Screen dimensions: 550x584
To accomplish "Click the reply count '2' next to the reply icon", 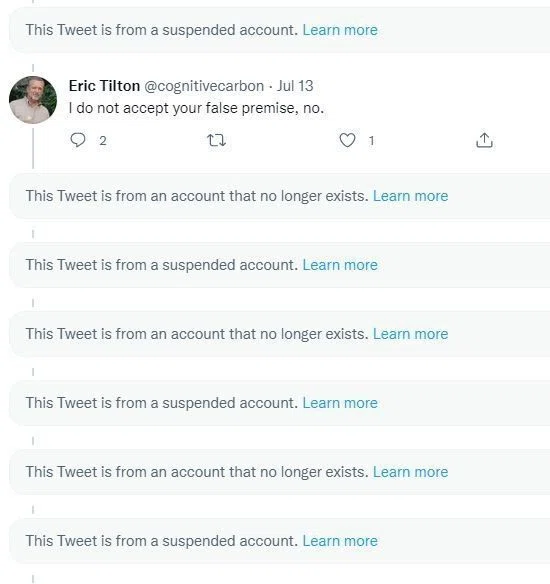I will (103, 141).
